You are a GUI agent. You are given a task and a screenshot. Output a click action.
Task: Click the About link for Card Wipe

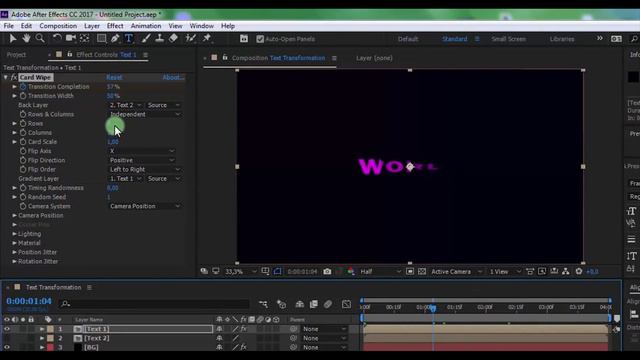coord(173,77)
